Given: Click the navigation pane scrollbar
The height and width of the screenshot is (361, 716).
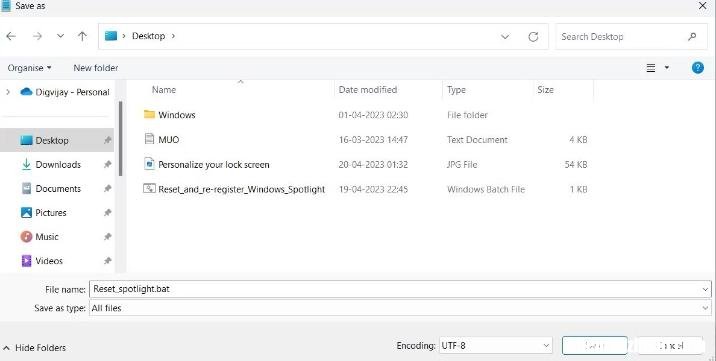Looking at the screenshot, I should coord(121,138).
